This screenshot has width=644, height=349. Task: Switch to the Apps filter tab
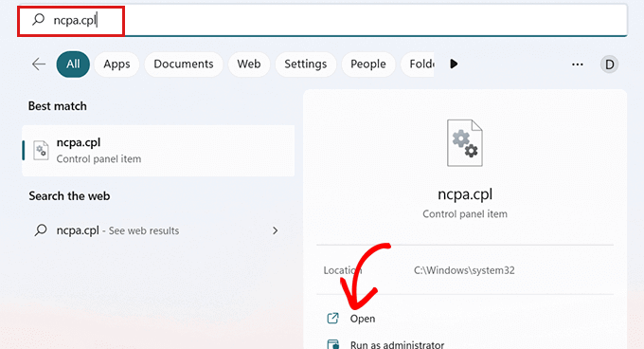tap(116, 64)
